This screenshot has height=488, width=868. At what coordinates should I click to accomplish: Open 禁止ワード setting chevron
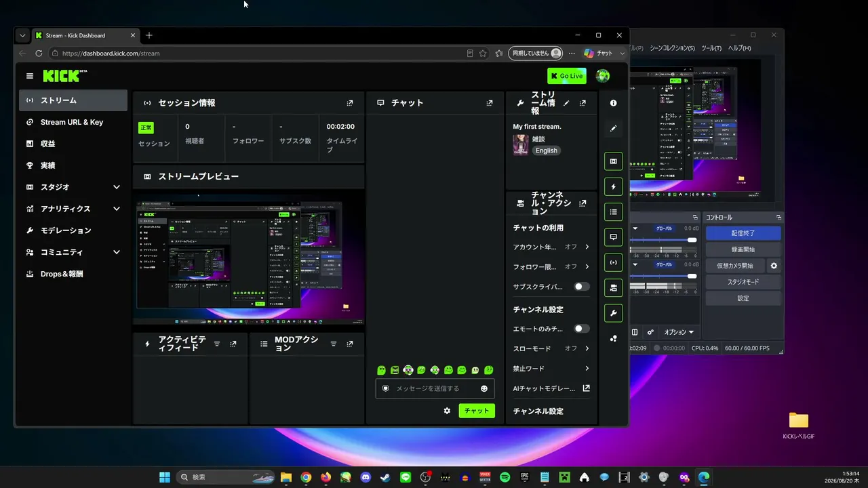(587, 369)
